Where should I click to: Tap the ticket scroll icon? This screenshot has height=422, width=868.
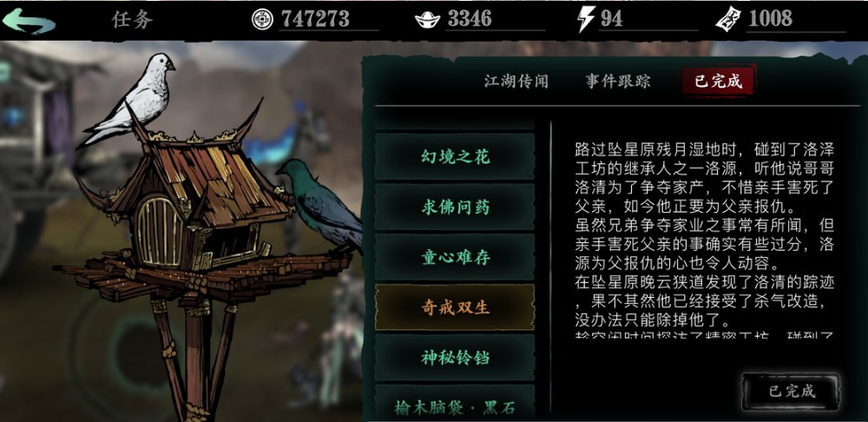728,19
